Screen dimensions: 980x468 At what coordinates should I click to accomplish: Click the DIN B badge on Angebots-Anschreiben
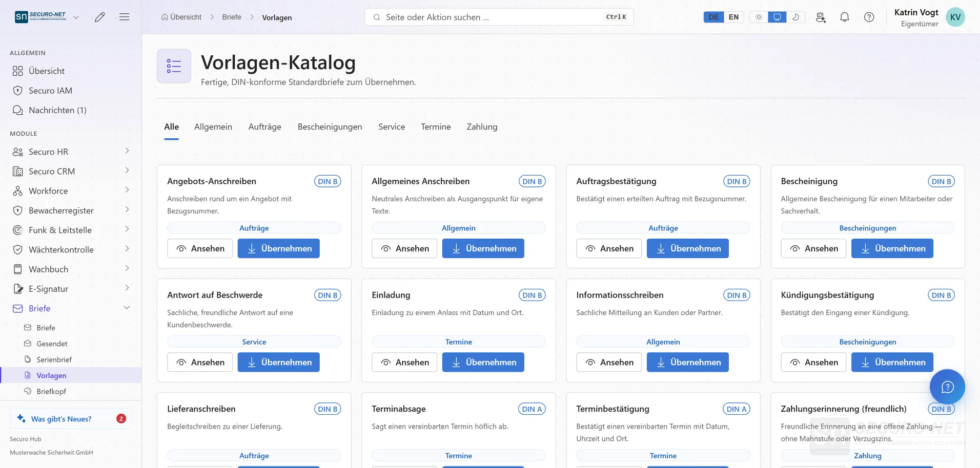point(328,181)
